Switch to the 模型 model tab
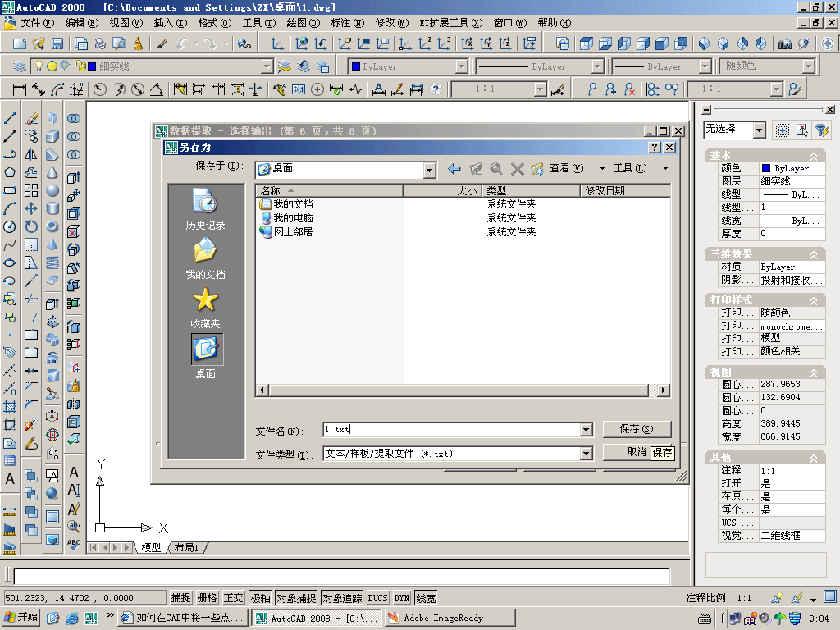 [151, 547]
